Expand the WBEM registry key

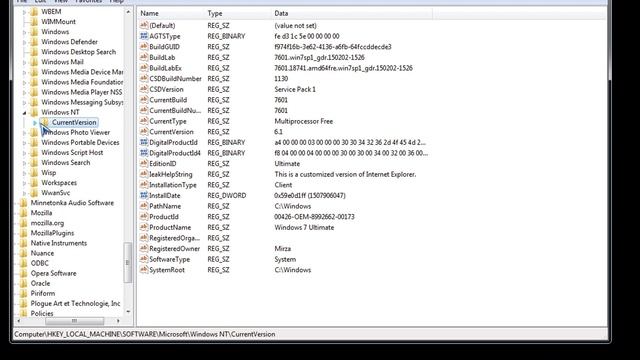(24, 12)
